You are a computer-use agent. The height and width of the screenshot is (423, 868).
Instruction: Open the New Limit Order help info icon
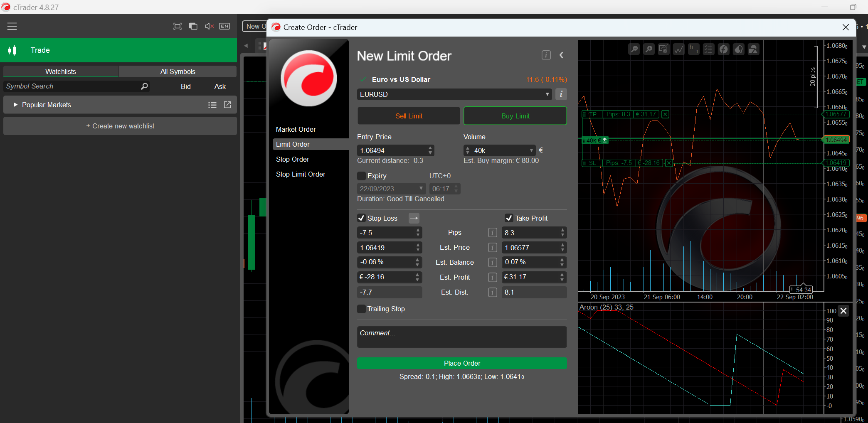point(546,55)
